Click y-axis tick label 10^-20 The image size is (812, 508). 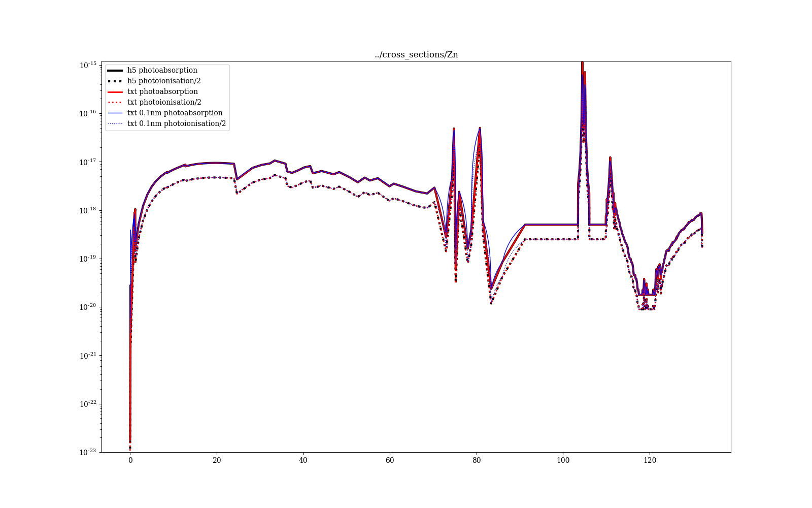pyautogui.click(x=88, y=307)
